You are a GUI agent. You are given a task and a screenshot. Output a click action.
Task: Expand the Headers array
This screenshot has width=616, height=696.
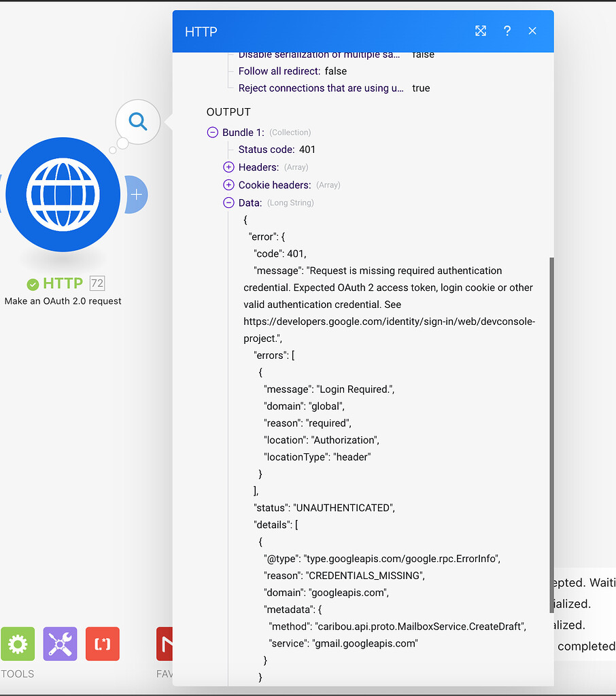[228, 167]
